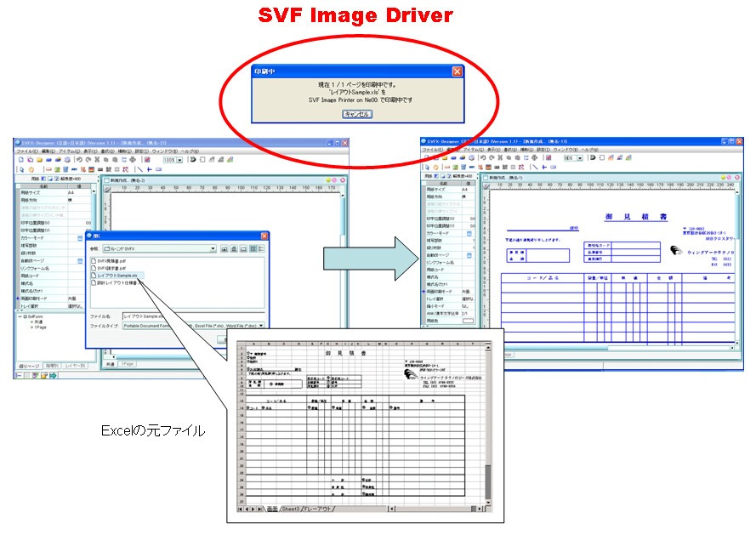Switch to the 1Page tab below left canvas
The image size is (756, 535).
(128, 364)
